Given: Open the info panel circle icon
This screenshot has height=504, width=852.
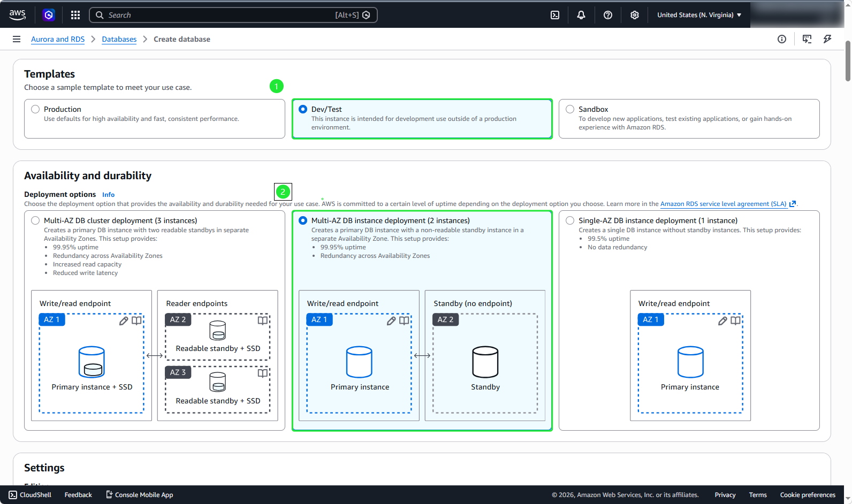Looking at the screenshot, I should (x=782, y=39).
